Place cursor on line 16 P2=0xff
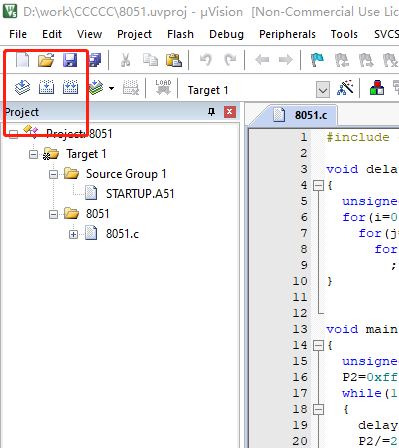The width and height of the screenshot is (399, 448). coord(370,377)
